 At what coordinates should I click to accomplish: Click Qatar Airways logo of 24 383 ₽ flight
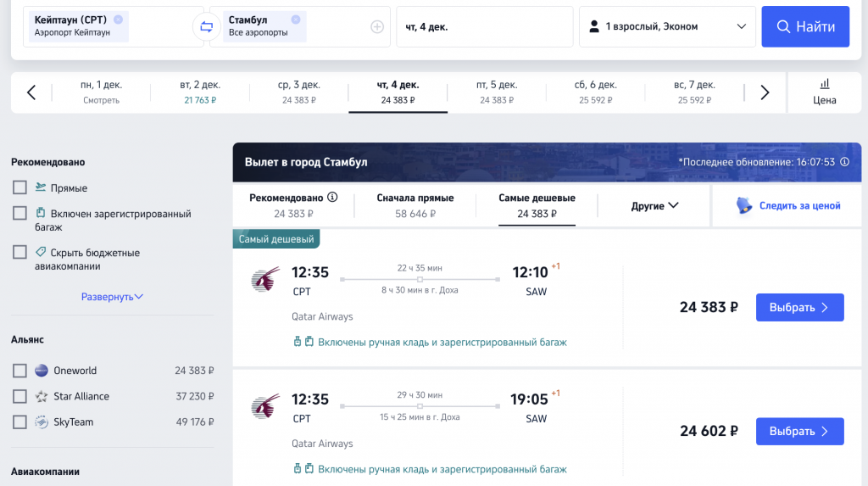click(x=265, y=279)
